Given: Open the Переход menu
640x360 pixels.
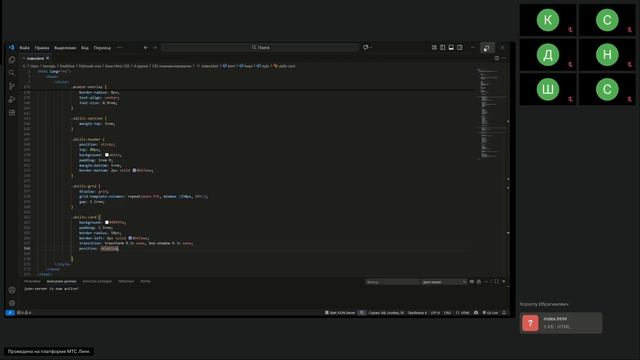Looking at the screenshot, I should (102, 48).
